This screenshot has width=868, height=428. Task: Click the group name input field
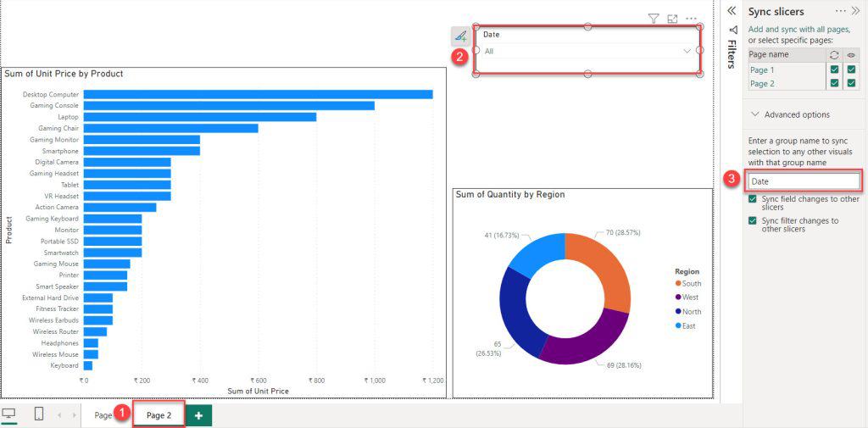(x=804, y=181)
